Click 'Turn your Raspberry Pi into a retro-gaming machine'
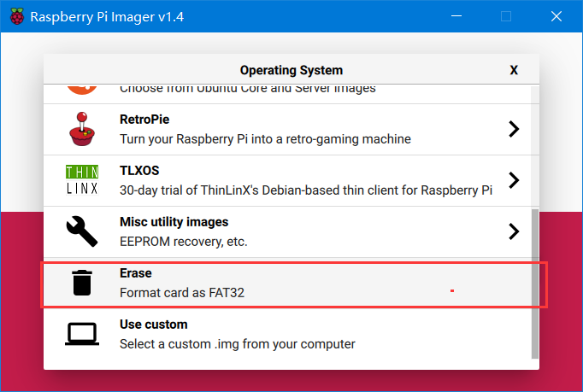The width and height of the screenshot is (583, 392). click(265, 139)
